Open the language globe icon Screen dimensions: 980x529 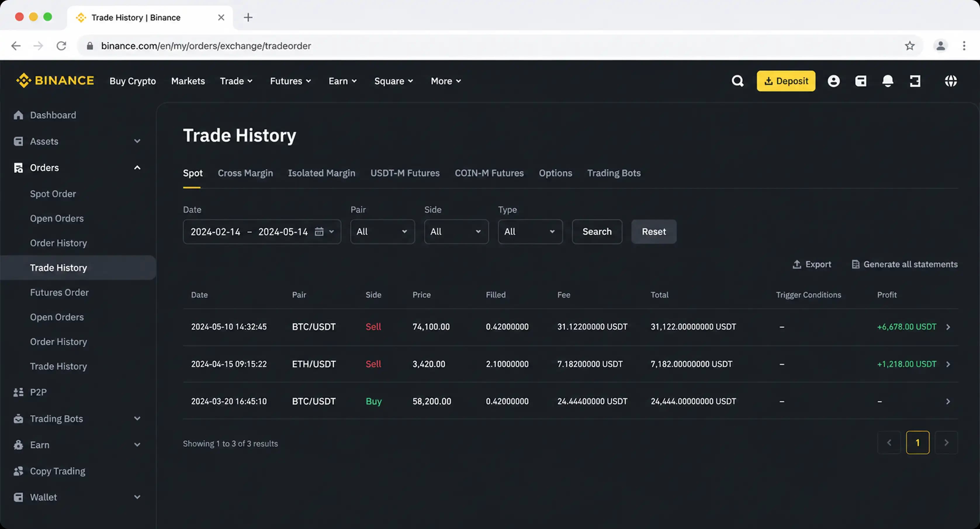(x=951, y=81)
